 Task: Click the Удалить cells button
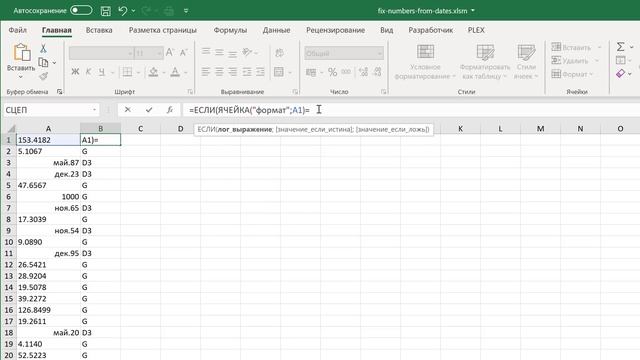coord(570,61)
